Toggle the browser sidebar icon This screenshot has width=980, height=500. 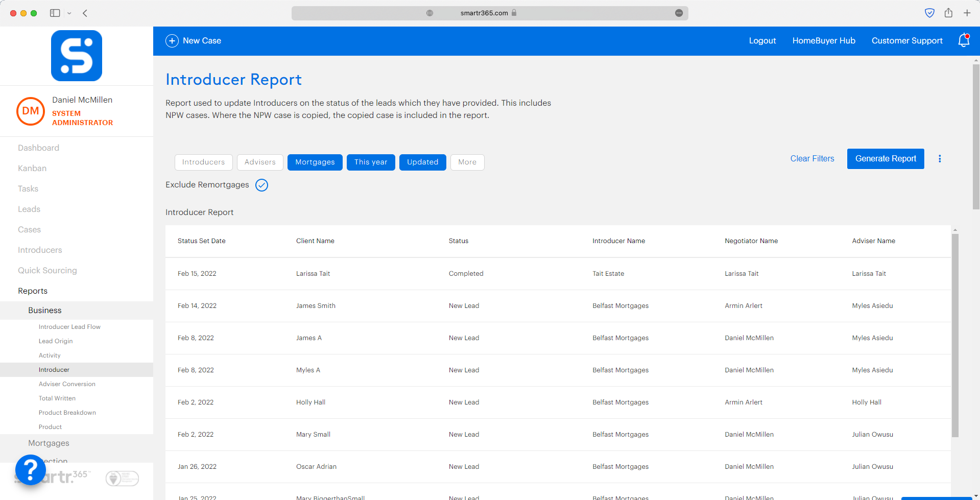(55, 13)
